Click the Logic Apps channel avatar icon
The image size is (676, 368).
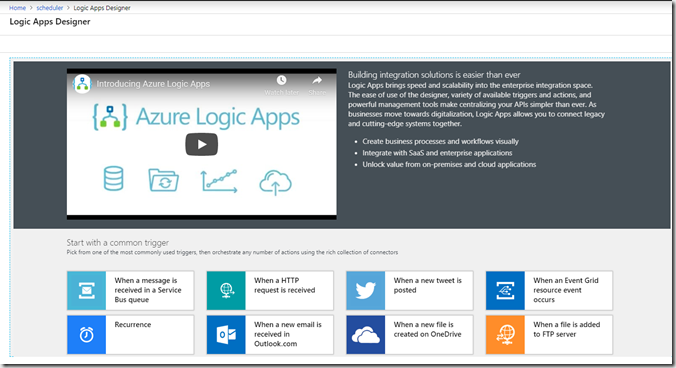(x=82, y=84)
